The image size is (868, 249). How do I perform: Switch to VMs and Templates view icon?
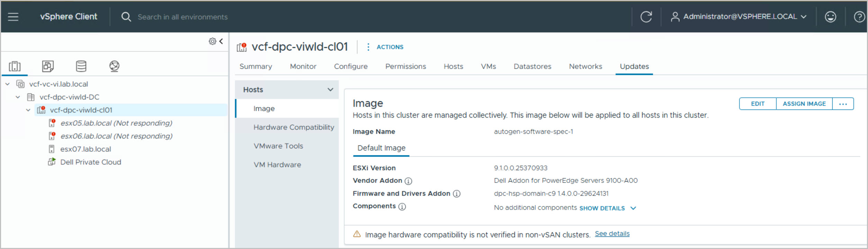pos(48,66)
